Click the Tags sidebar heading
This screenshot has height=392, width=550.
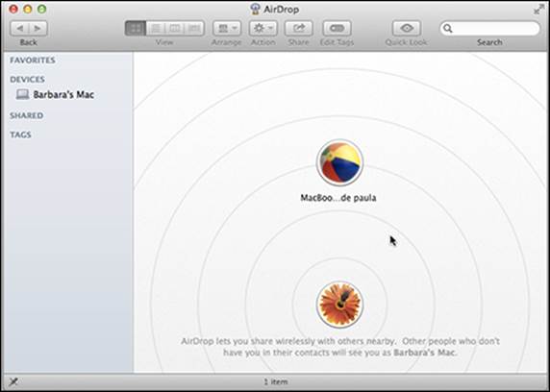(21, 135)
